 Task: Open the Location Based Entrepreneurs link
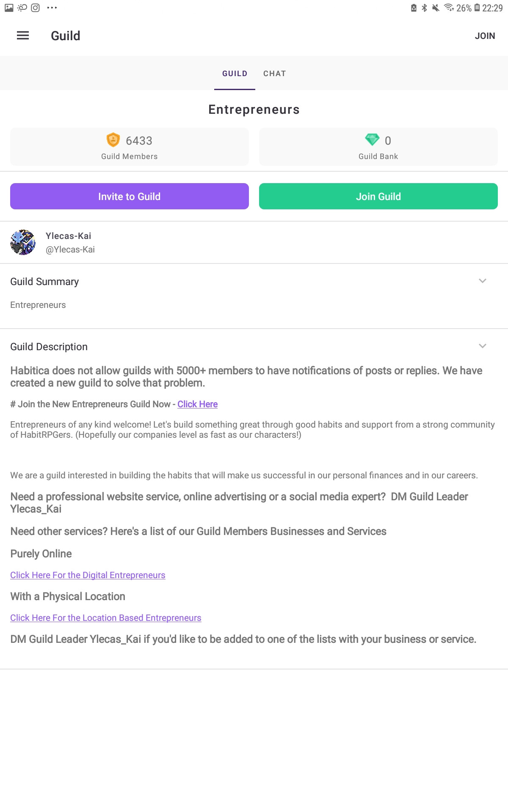click(106, 618)
